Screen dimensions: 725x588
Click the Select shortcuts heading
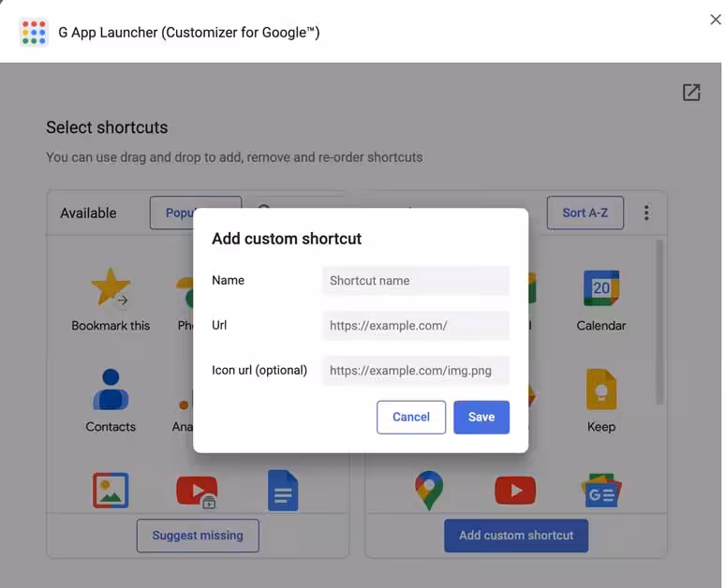point(107,127)
